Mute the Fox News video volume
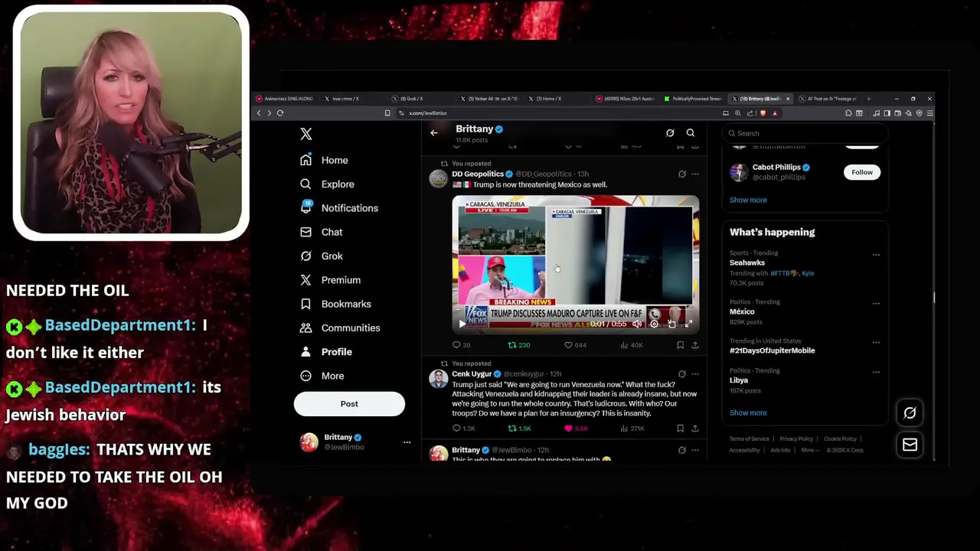 click(x=636, y=324)
